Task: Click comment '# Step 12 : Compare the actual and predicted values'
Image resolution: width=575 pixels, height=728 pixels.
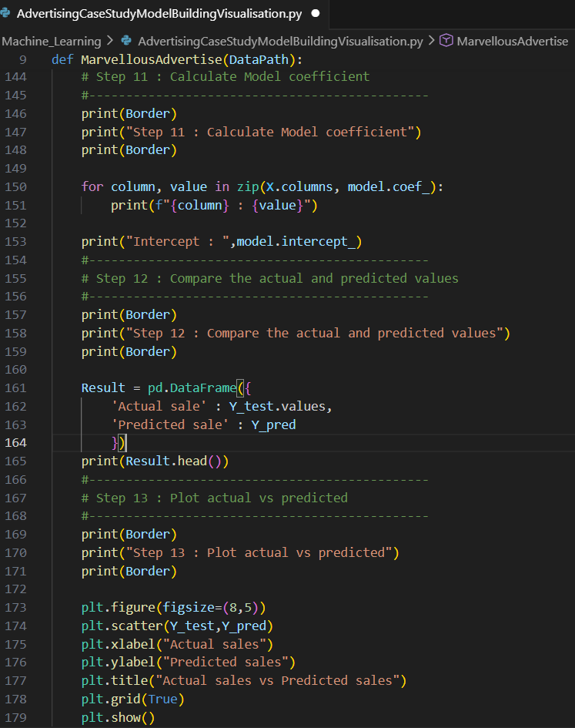Action: click(269, 279)
